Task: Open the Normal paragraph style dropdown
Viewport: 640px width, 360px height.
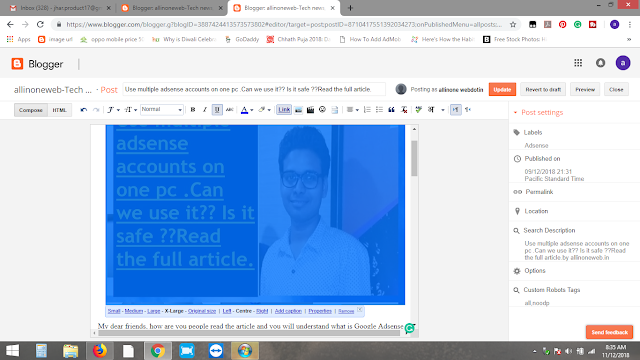Action: (162, 109)
